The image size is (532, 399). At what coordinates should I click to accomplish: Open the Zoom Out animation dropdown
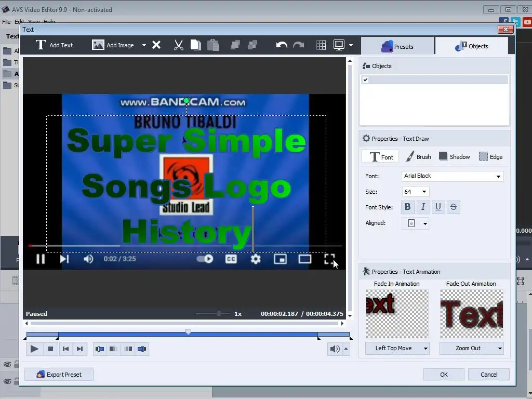pyautogui.click(x=472, y=349)
